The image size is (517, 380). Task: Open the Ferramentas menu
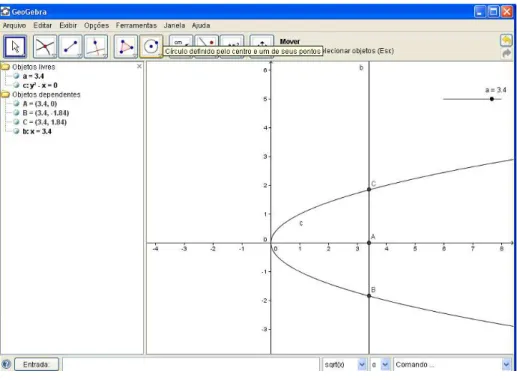[x=136, y=25]
